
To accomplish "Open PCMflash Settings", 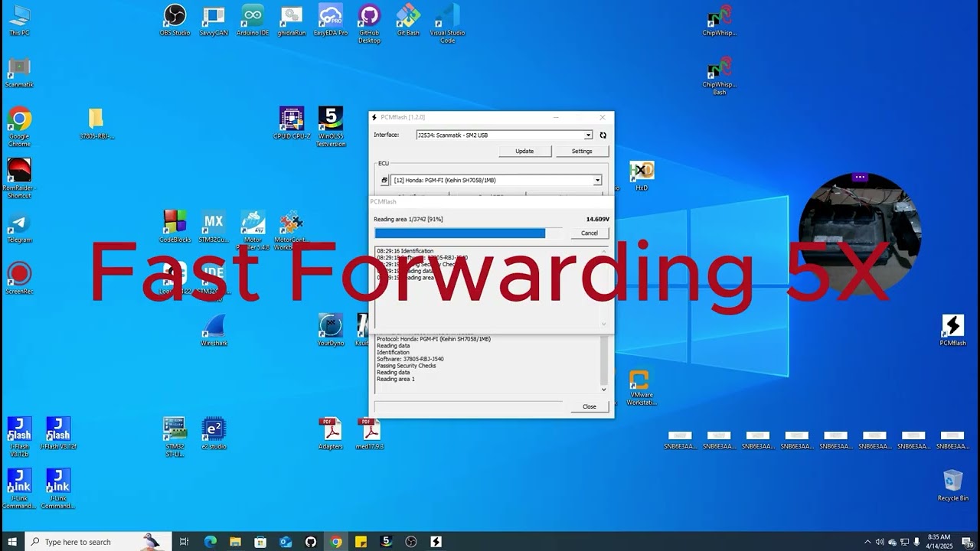I will 582,152.
